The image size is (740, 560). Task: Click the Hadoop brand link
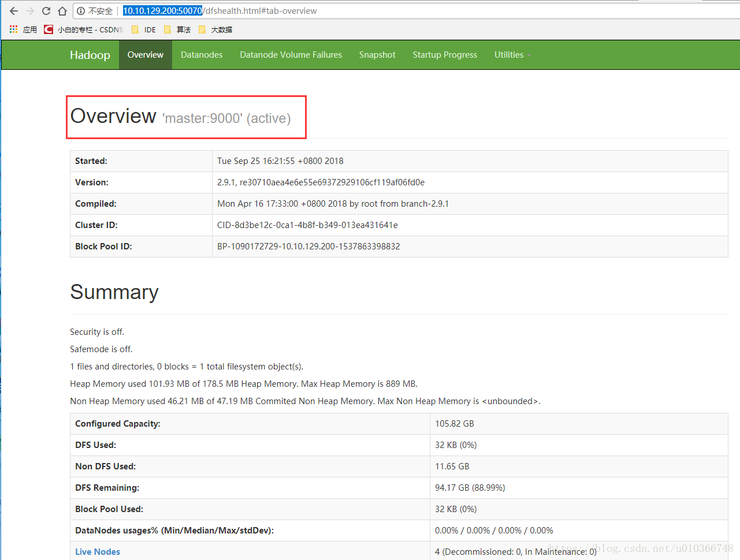(x=90, y=55)
